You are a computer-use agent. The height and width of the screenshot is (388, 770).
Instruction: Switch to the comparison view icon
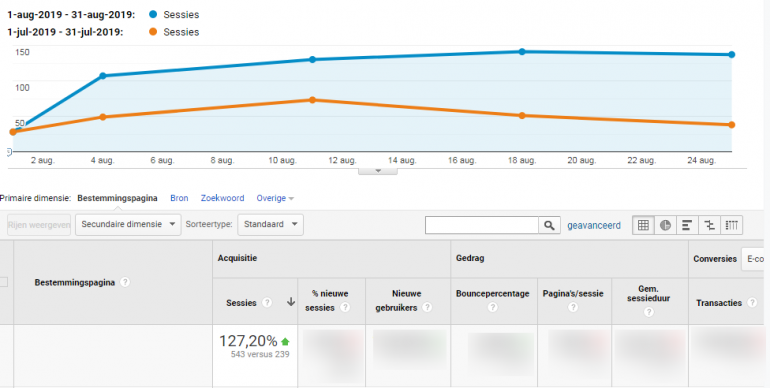(709, 225)
